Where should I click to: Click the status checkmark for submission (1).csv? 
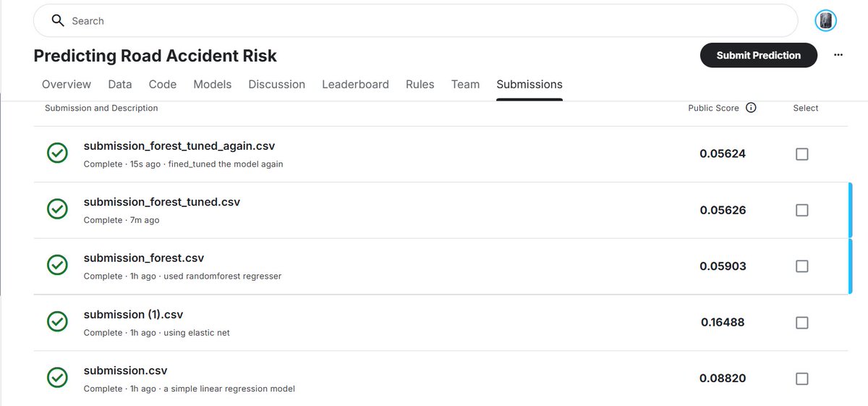[x=57, y=321]
